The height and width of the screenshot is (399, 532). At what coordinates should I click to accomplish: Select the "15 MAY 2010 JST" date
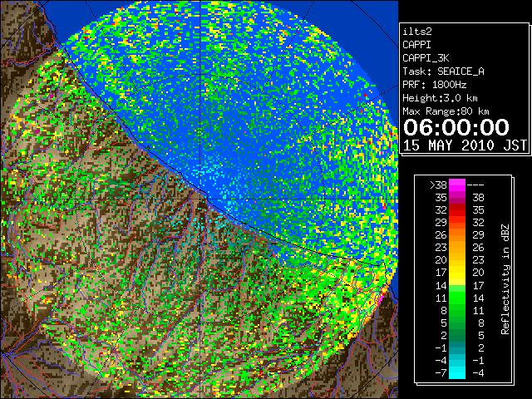click(x=465, y=145)
